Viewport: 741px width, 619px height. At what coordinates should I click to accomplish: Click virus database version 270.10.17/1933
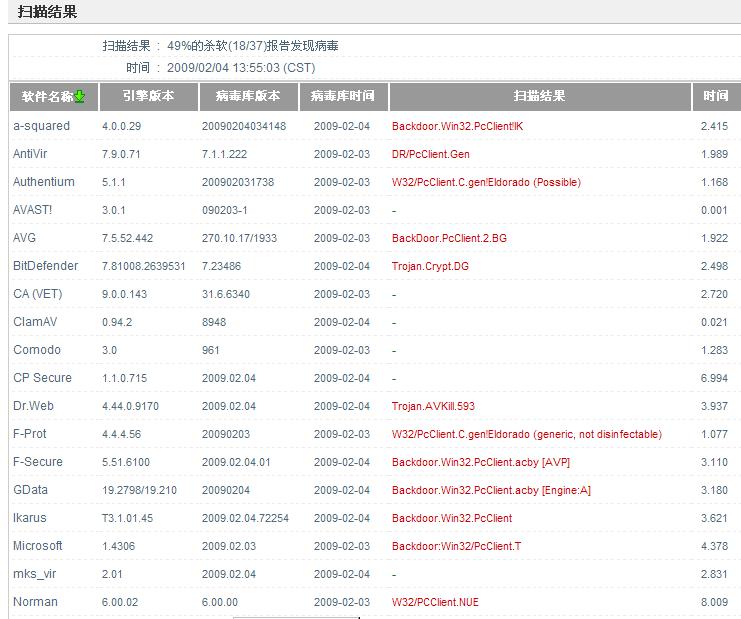(240, 238)
